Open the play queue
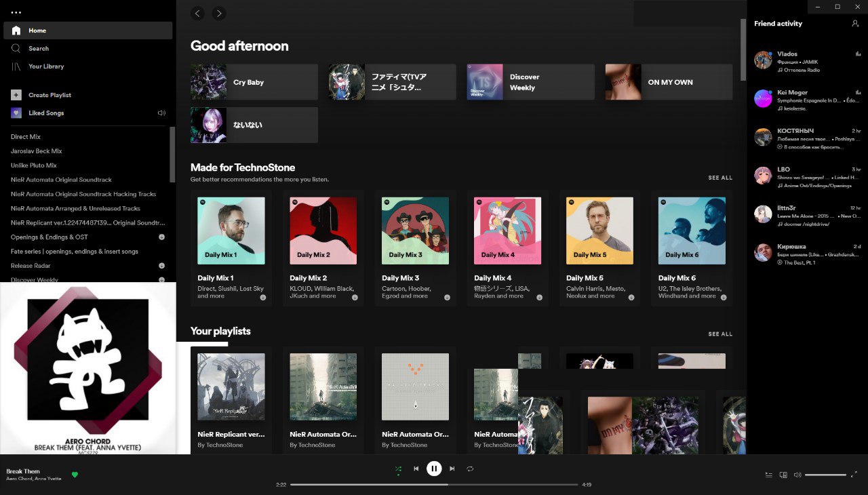The height and width of the screenshot is (495, 868). point(768,475)
